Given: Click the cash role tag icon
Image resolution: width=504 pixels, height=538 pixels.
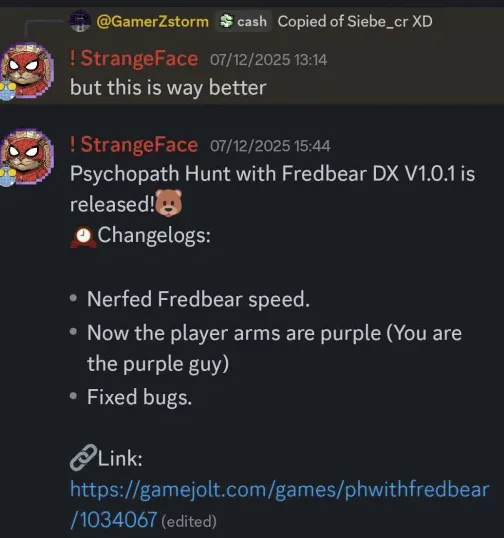Looking at the screenshot, I should (x=226, y=21).
